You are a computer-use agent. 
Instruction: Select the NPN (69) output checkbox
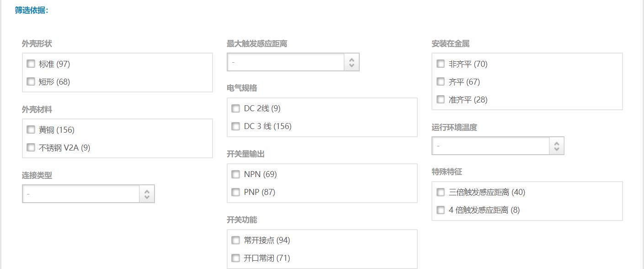point(235,174)
